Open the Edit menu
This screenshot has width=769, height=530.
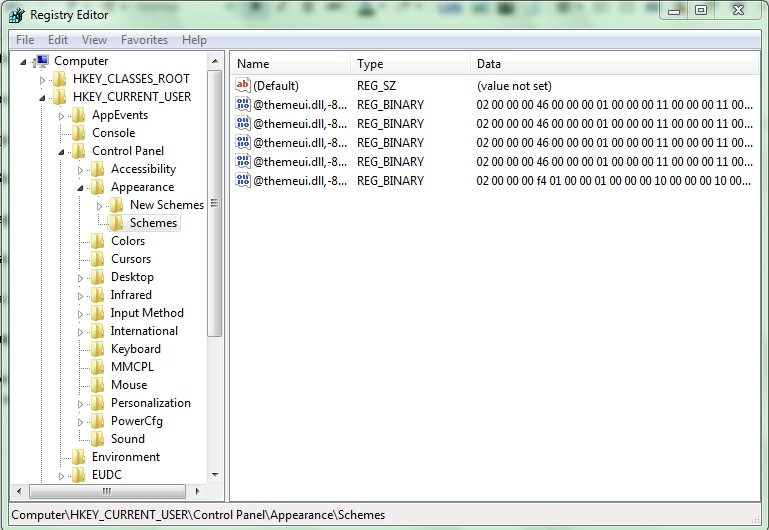click(58, 40)
